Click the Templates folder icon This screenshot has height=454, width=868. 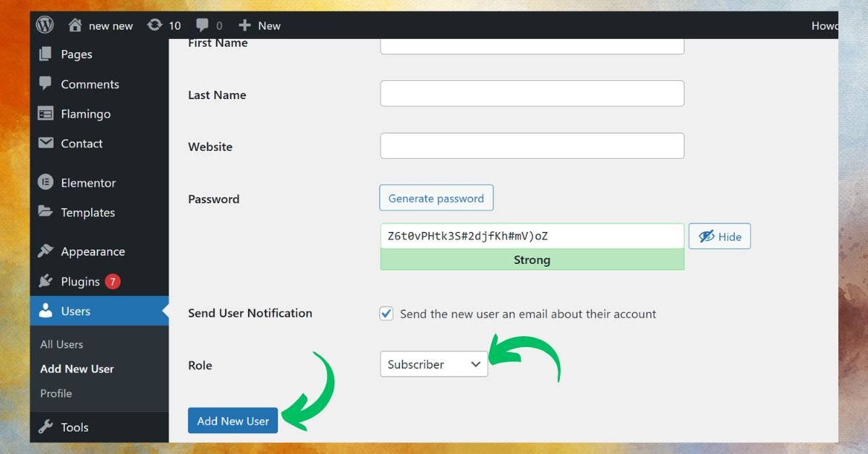coord(46,212)
